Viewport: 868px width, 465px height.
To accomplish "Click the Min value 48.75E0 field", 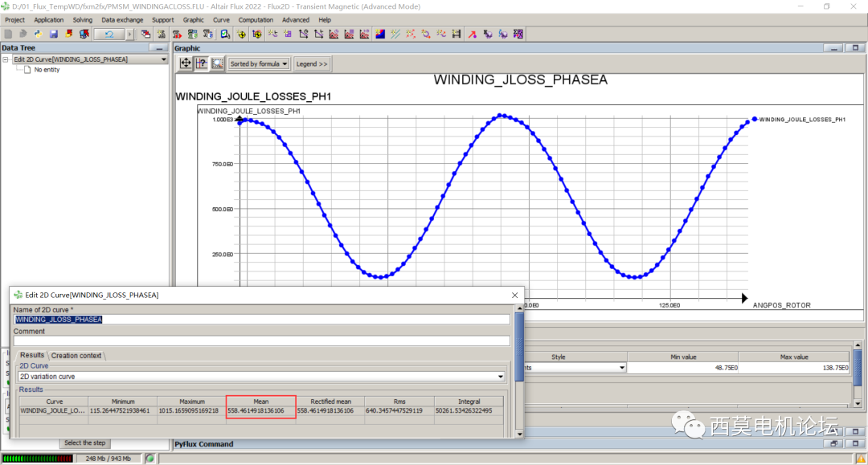I will pos(683,368).
